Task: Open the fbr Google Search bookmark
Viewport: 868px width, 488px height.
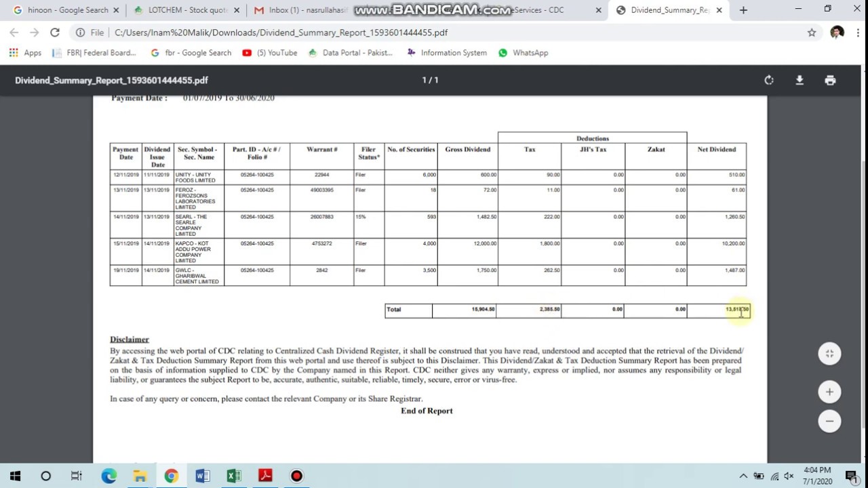Action: tap(191, 53)
